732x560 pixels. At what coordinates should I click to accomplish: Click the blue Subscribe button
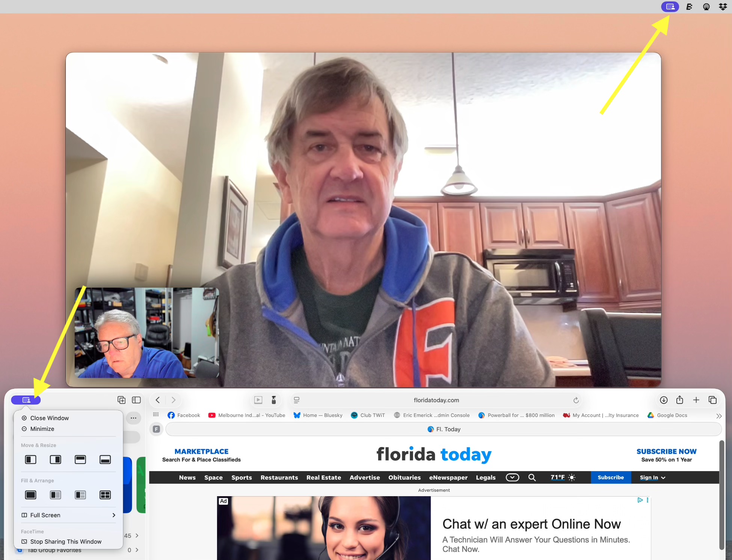tap(610, 477)
